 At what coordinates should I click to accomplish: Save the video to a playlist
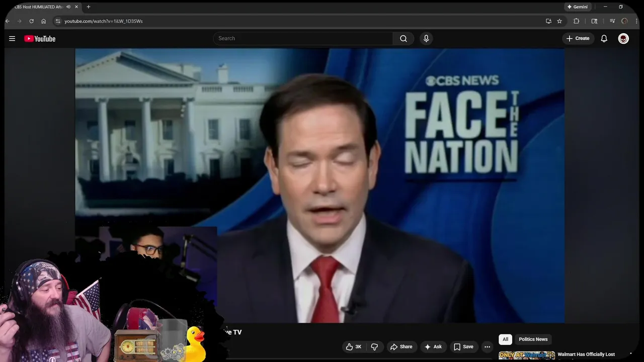[463, 346]
